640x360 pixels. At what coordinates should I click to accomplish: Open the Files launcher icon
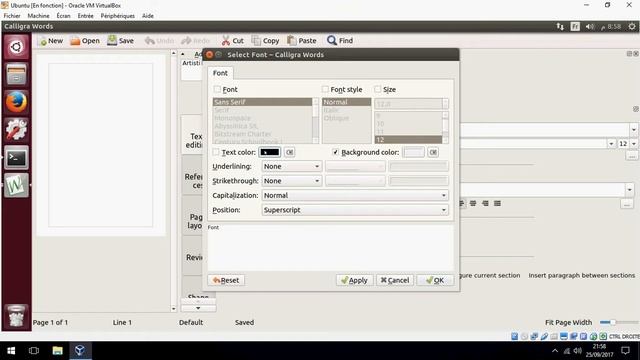(16, 74)
